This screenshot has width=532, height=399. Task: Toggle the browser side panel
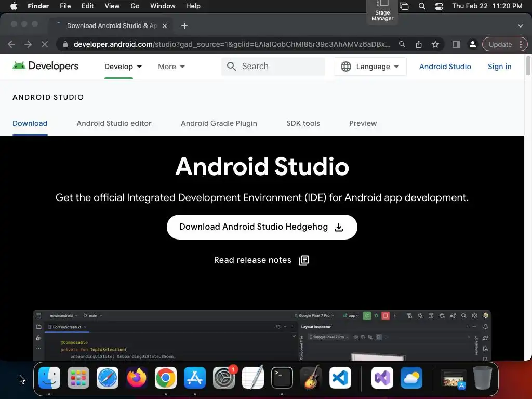[456, 44]
